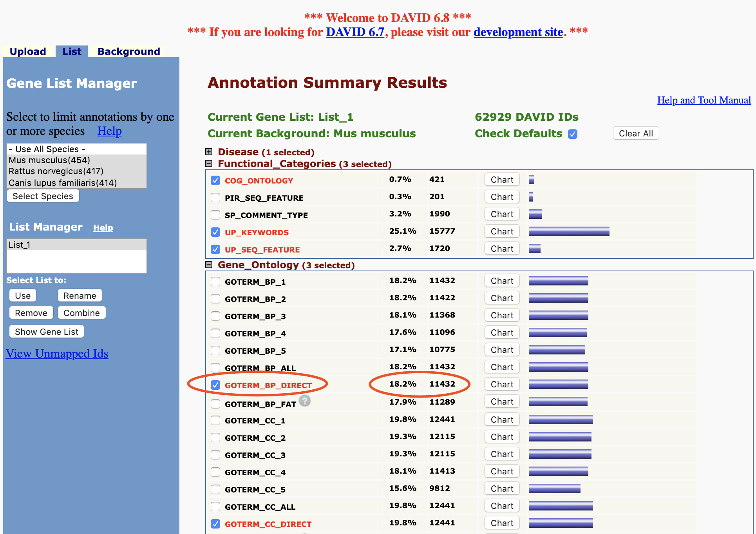Click the Rename list button
This screenshot has height=534, width=756.
(x=80, y=296)
